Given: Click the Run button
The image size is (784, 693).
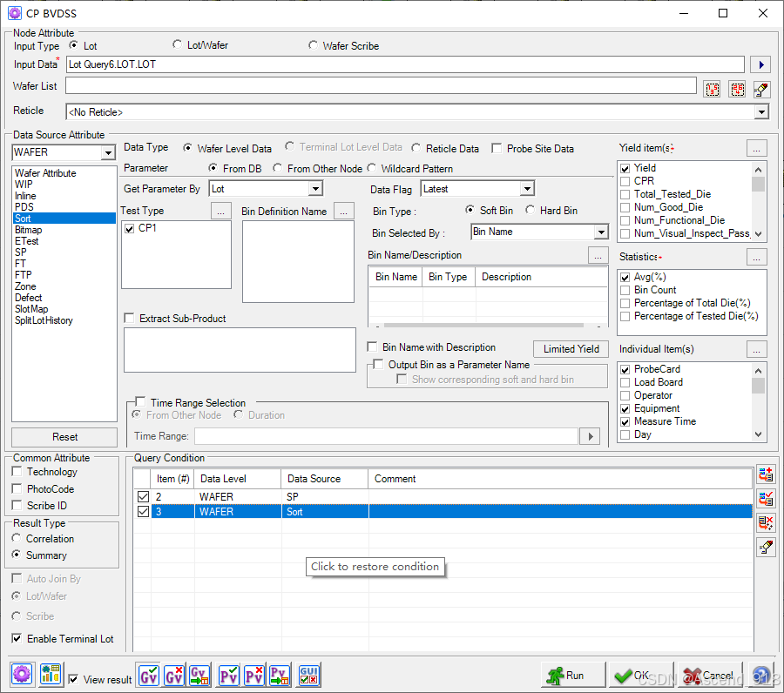Looking at the screenshot, I should tap(573, 676).
